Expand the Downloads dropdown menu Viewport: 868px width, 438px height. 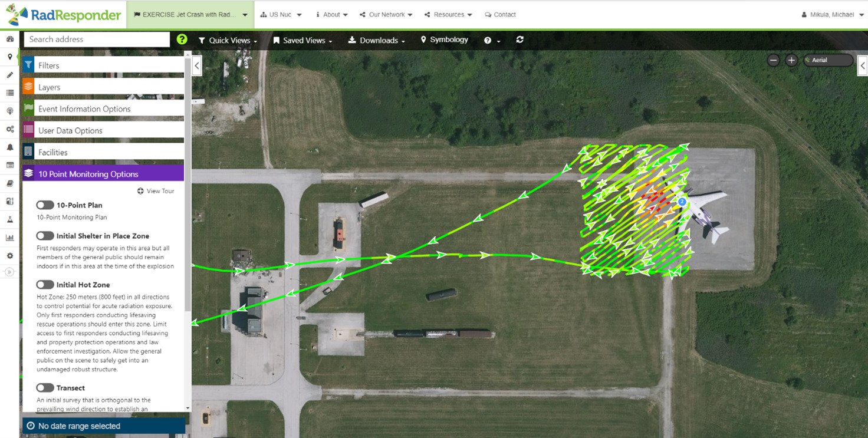[376, 40]
